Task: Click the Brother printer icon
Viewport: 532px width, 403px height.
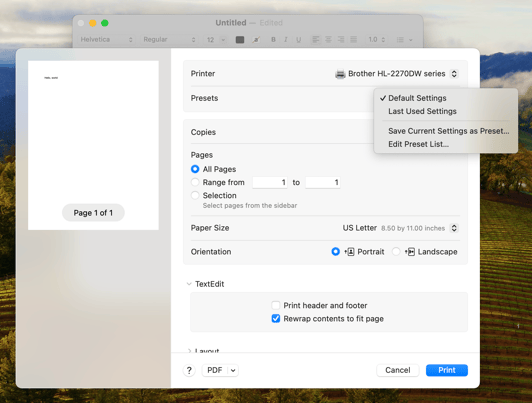Action: [340, 74]
